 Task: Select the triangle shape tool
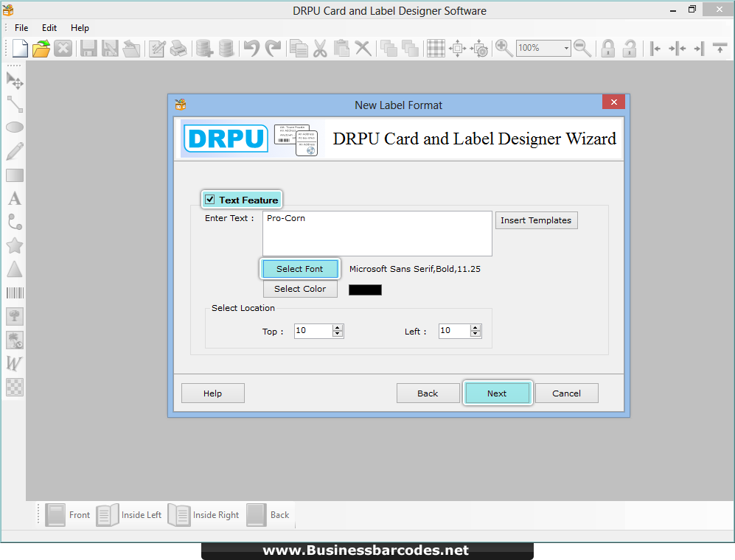(x=15, y=270)
